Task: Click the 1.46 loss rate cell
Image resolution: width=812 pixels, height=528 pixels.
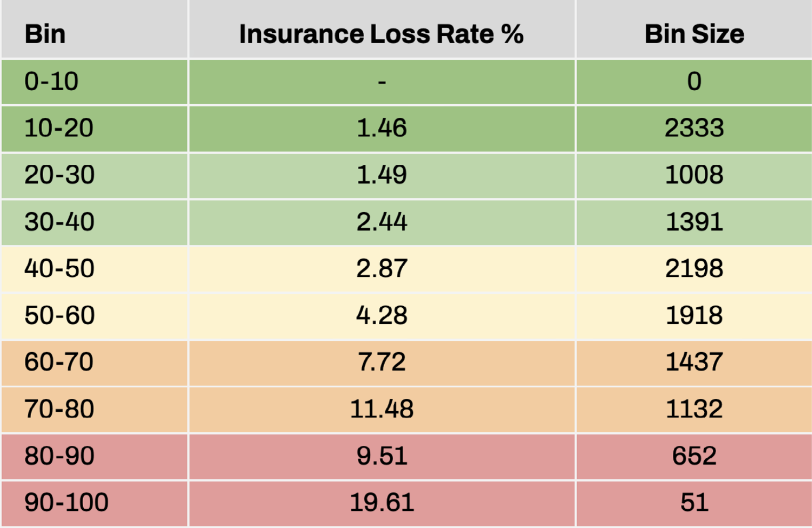Action: tap(381, 128)
